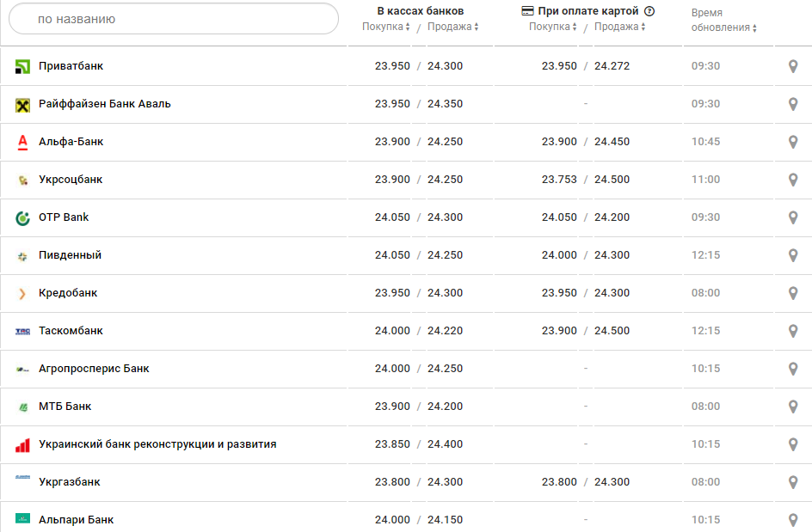Open the Укрсоцбанк bank link
812x532 pixels.
coord(71,180)
